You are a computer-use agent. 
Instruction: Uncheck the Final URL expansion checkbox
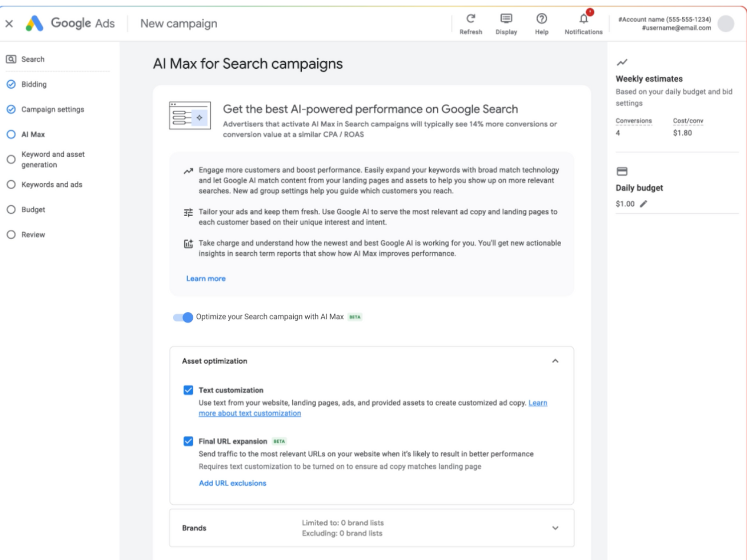coord(188,441)
